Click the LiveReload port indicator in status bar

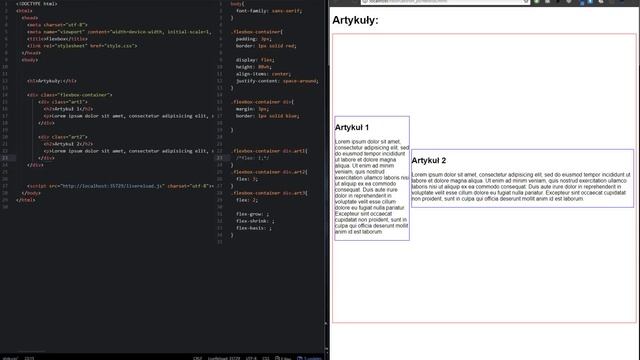tap(224, 358)
